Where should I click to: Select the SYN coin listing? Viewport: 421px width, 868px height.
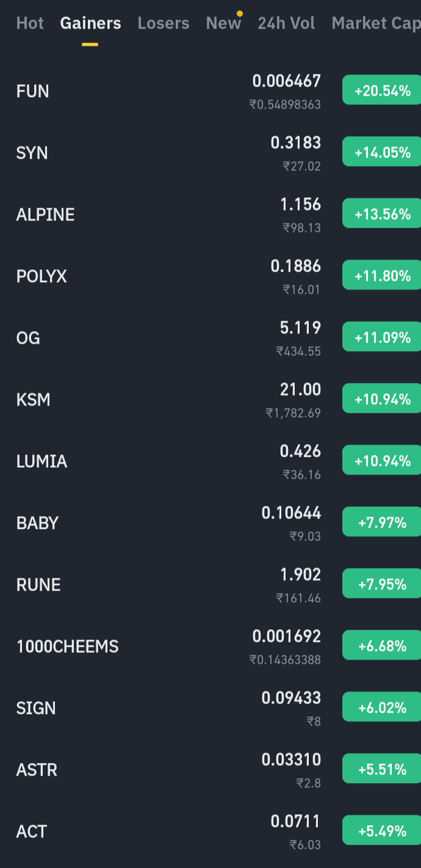click(x=210, y=153)
